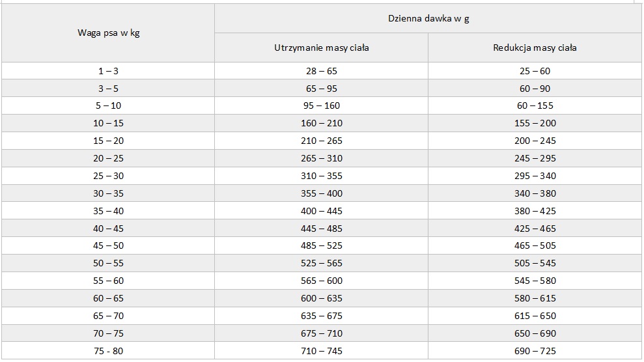Click the cell showing '95 – 160'

(x=322, y=105)
